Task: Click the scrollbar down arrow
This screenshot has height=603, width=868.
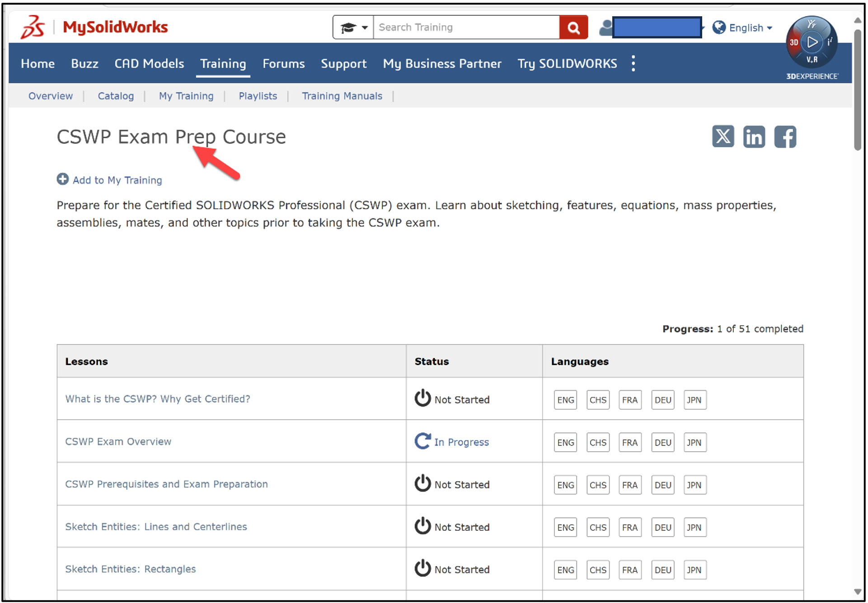Action: click(857, 592)
